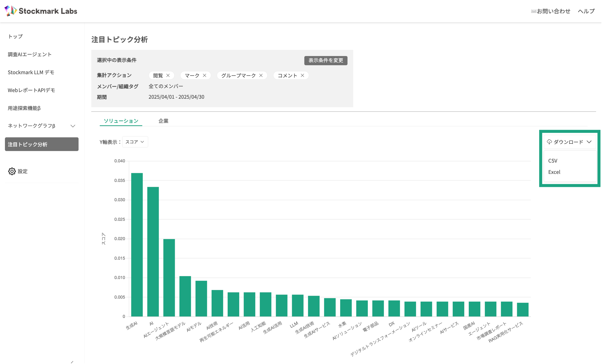Click the 水素 bar in the chart
Screen dimensions: 602x364
[346, 308]
